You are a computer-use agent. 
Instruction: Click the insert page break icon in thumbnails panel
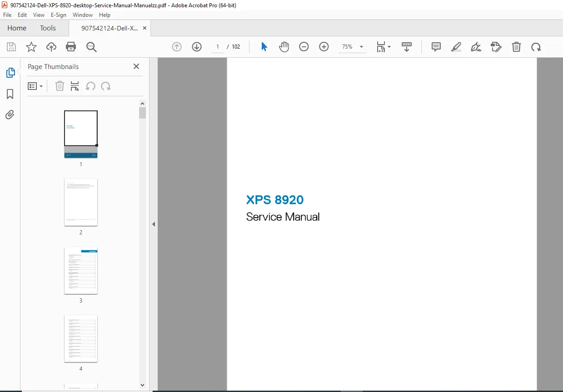tap(75, 86)
